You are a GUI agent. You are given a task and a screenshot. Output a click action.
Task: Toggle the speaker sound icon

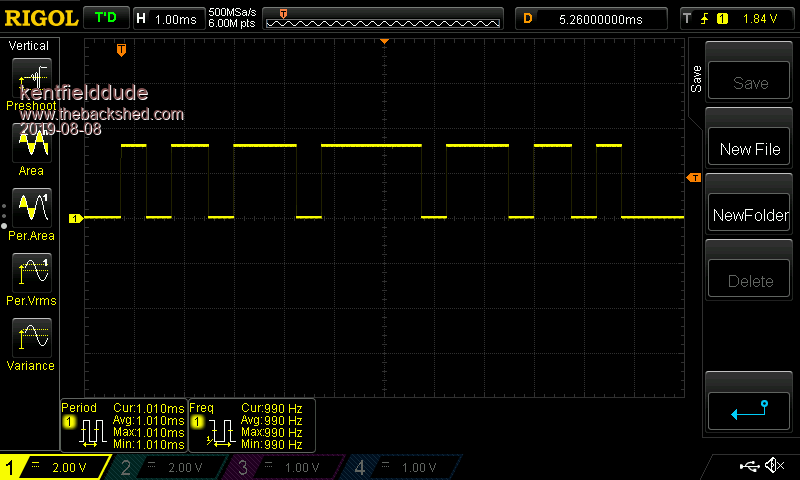pos(774,466)
